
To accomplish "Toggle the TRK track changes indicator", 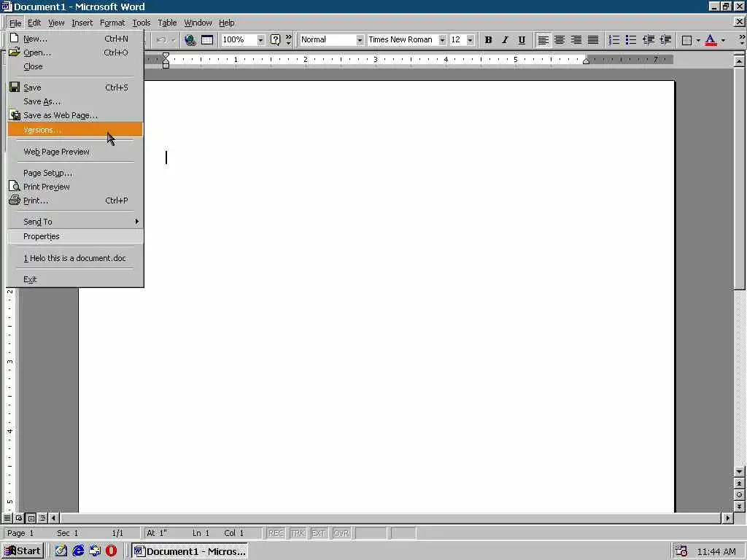I will [298, 533].
